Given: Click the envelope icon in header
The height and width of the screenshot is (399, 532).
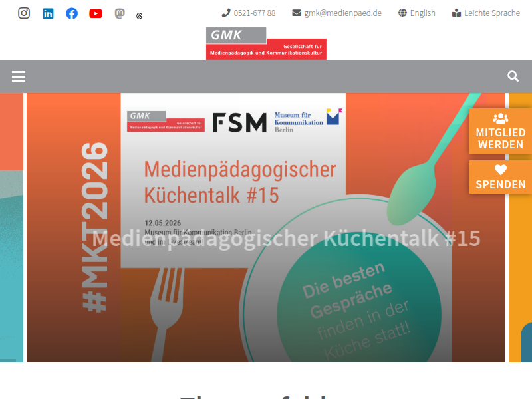Looking at the screenshot, I should click(x=297, y=13).
